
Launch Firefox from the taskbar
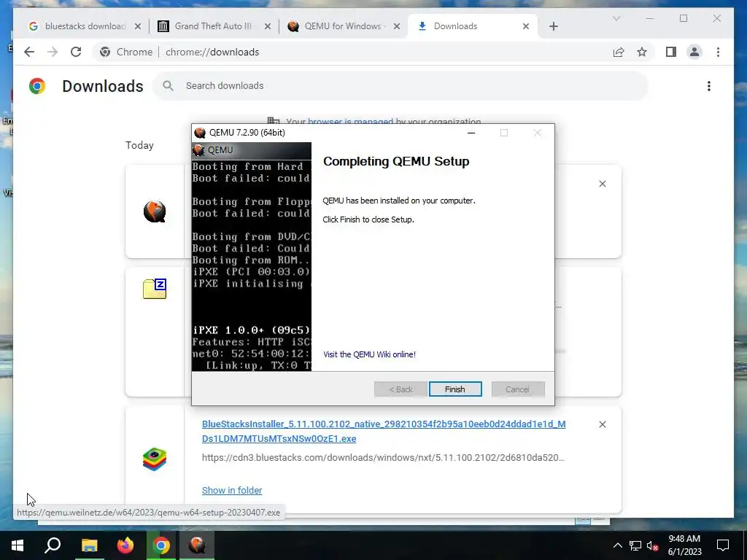point(125,545)
